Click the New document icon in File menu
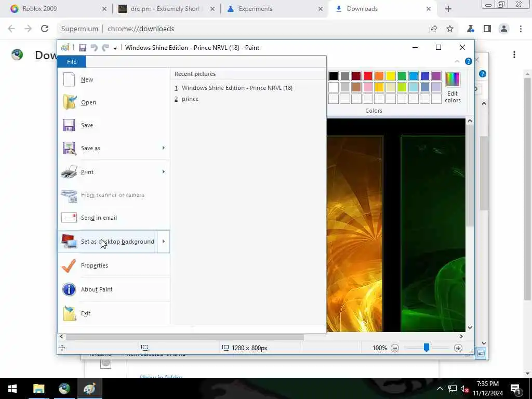532x399 pixels. 69,79
